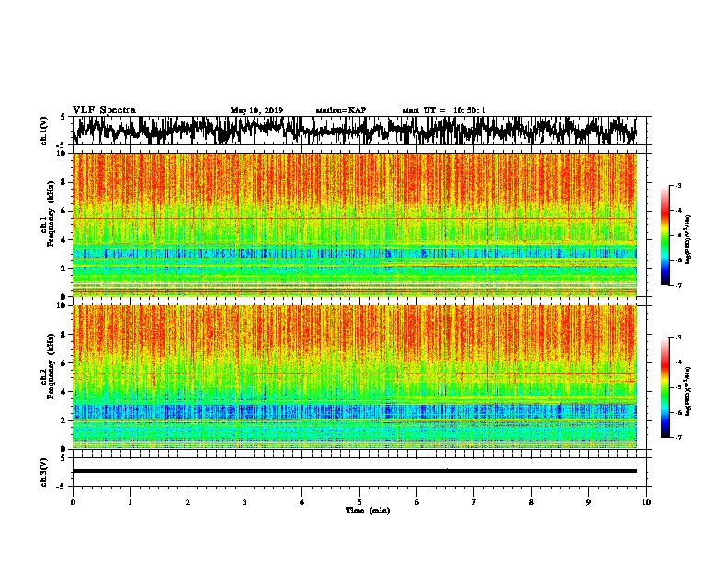Select the "start UT = 10:50: 1" text
Screen dimensions: 728x563
coord(444,110)
